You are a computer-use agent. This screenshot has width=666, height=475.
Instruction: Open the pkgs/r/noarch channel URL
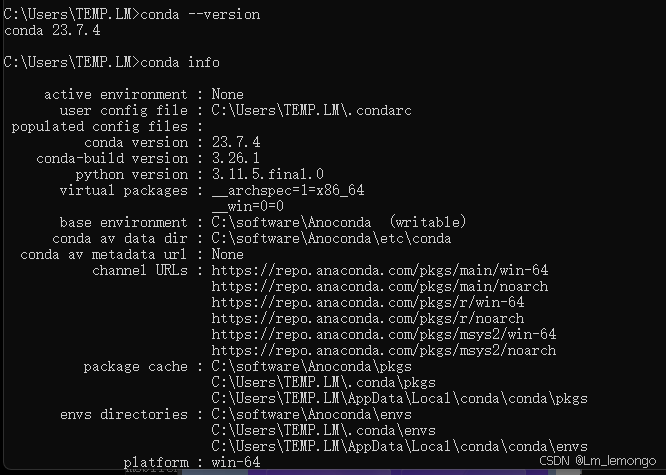tap(368, 319)
